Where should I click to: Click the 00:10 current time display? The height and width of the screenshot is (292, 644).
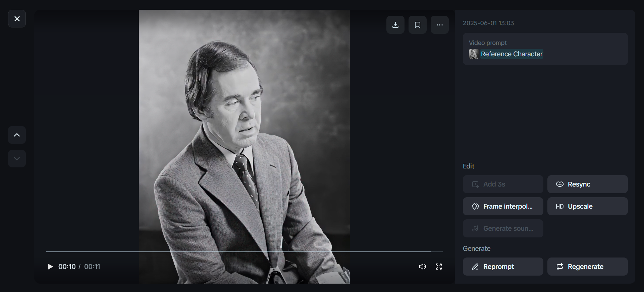[x=67, y=267]
